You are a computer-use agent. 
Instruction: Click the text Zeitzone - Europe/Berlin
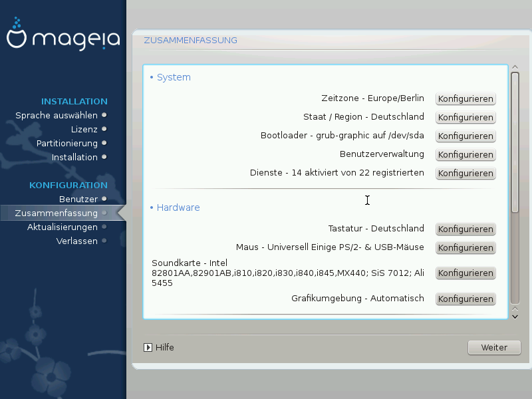pyautogui.click(x=372, y=98)
